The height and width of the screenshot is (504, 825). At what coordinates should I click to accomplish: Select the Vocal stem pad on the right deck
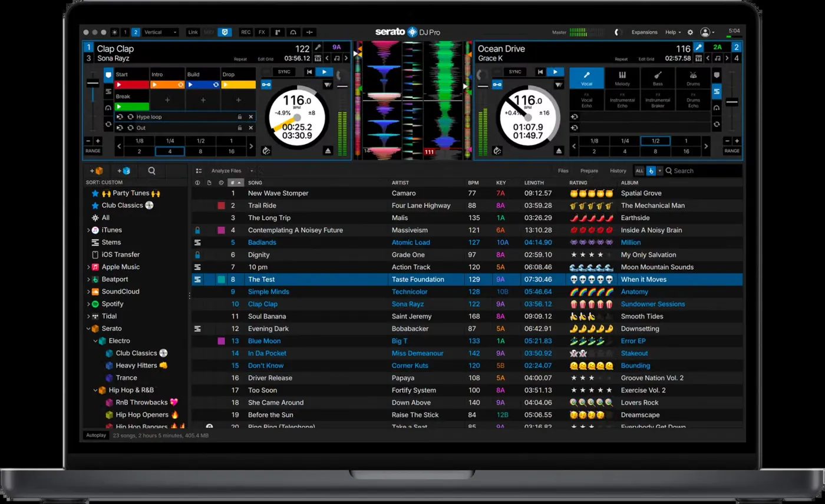click(x=587, y=78)
